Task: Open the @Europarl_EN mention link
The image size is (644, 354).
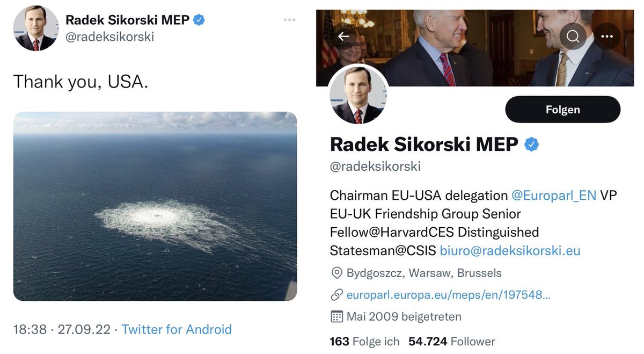Action: click(x=554, y=195)
